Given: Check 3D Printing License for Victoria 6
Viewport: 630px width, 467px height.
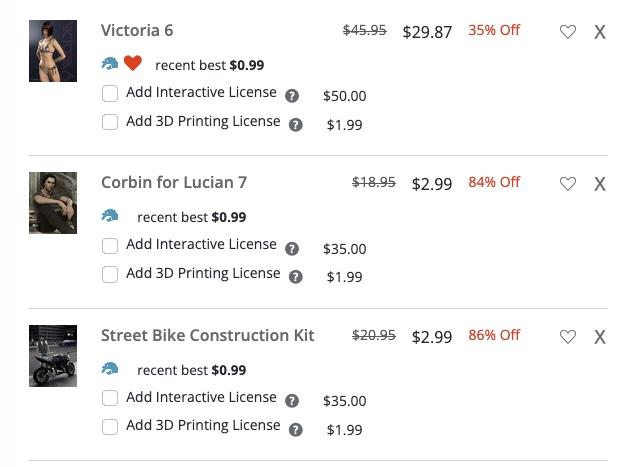Looking at the screenshot, I should pos(110,123).
